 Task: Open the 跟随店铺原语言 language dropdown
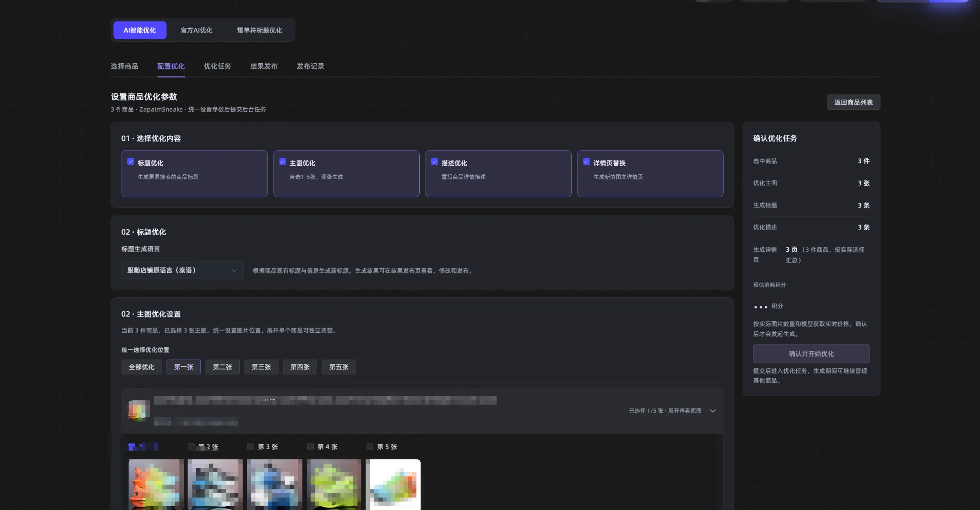(182, 271)
